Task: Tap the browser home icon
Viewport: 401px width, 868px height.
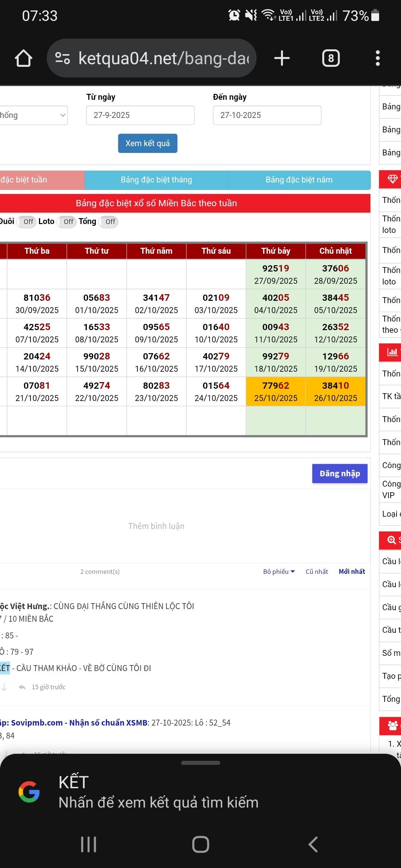Action: (23, 58)
